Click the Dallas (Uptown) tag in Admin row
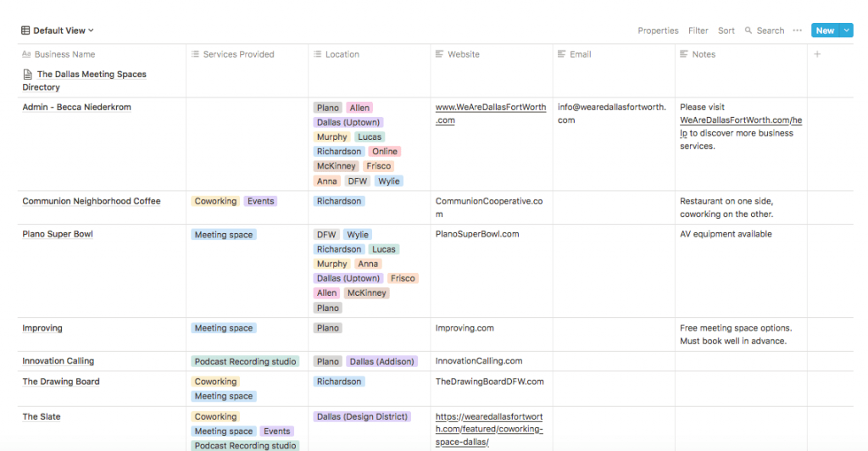Viewport: 868px width, 451px height. [348, 122]
